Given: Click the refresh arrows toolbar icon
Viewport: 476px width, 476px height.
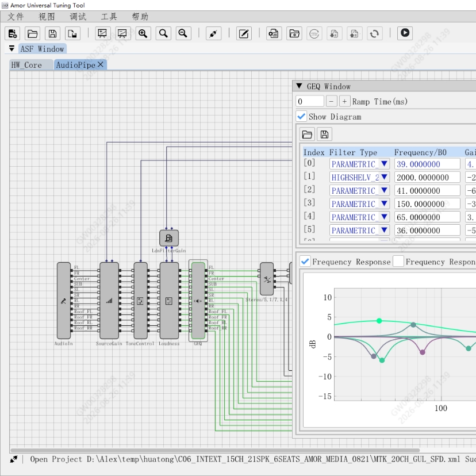Looking at the screenshot, I should pos(374,33).
